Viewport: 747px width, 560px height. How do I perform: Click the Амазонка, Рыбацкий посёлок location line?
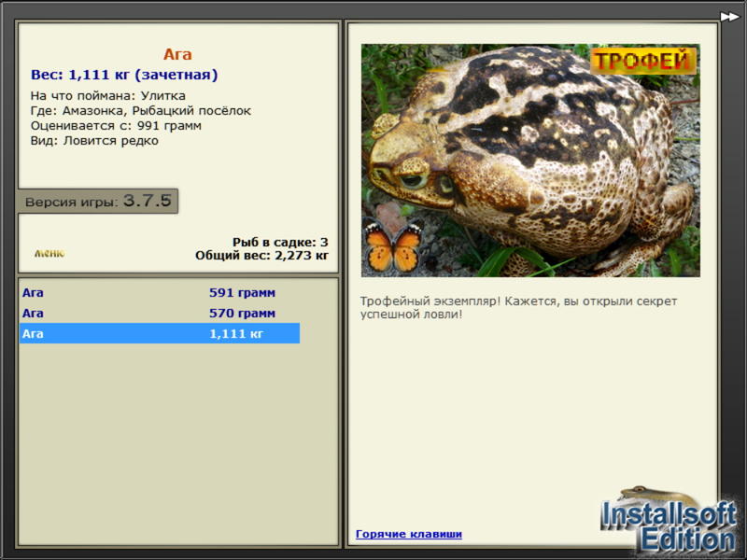click(x=141, y=110)
